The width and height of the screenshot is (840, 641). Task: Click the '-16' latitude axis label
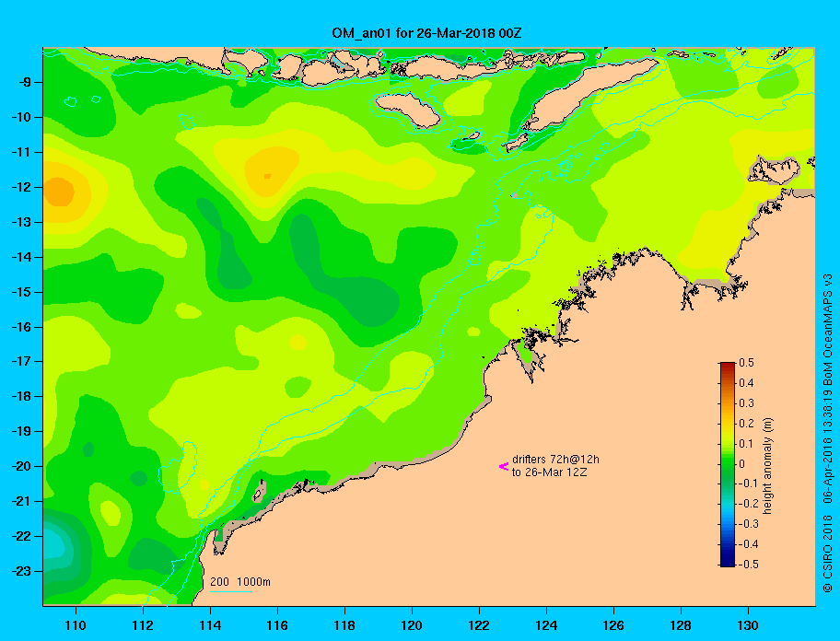(x=22, y=327)
